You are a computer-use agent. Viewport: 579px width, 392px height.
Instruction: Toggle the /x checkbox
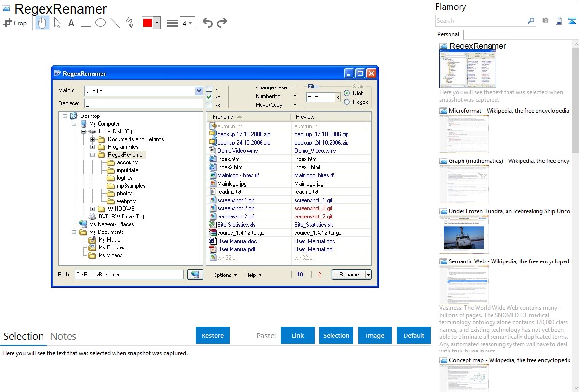coord(209,105)
